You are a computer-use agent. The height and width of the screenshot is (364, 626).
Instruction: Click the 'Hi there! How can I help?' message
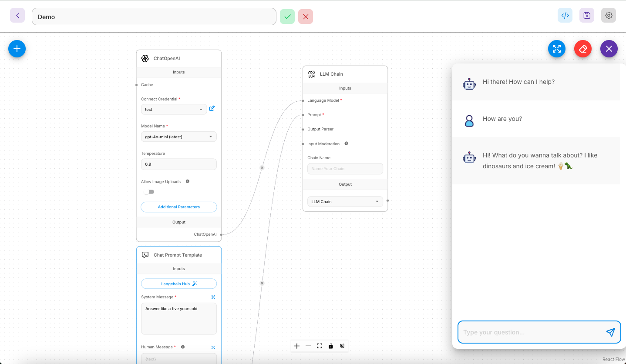[518, 82]
